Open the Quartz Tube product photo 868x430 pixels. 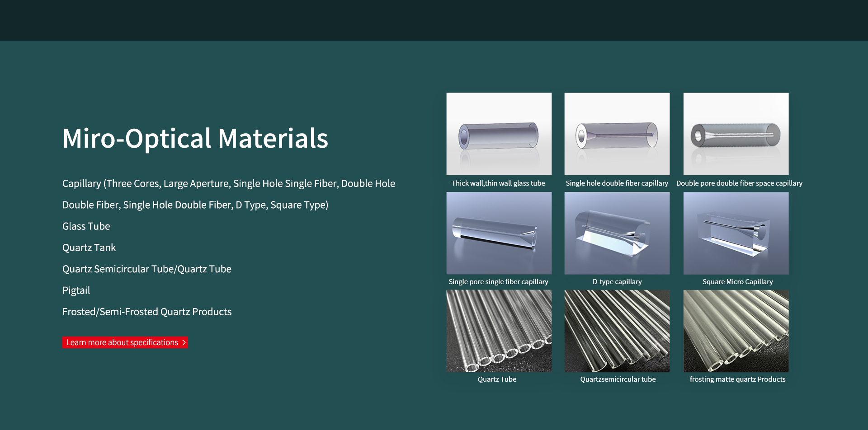(x=499, y=331)
